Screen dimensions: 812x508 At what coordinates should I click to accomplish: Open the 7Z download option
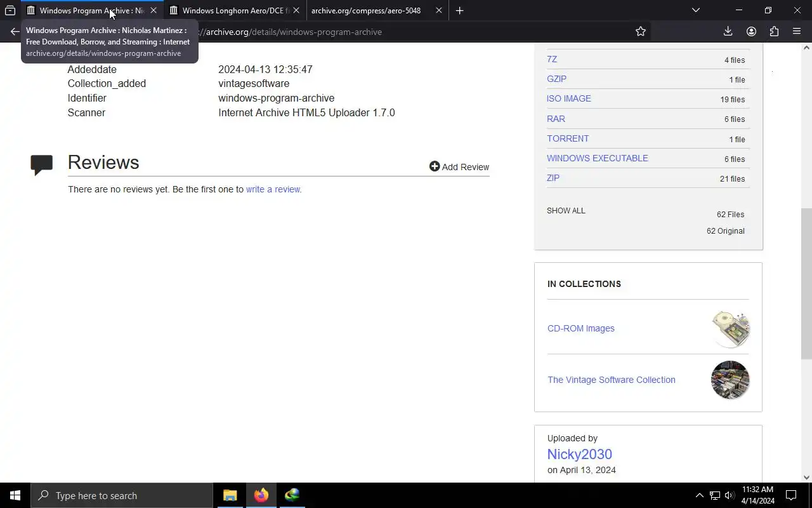[x=552, y=59]
